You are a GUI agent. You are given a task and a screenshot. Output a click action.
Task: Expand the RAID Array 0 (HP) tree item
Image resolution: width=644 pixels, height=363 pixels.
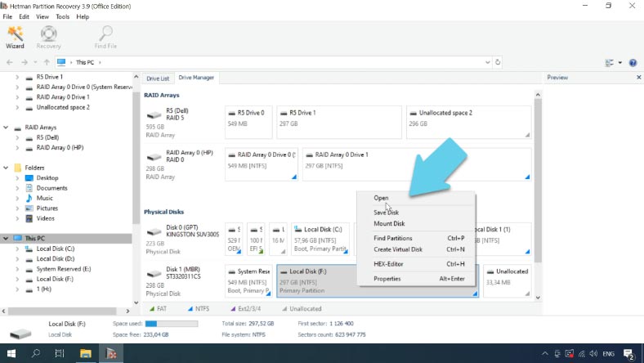click(x=17, y=148)
